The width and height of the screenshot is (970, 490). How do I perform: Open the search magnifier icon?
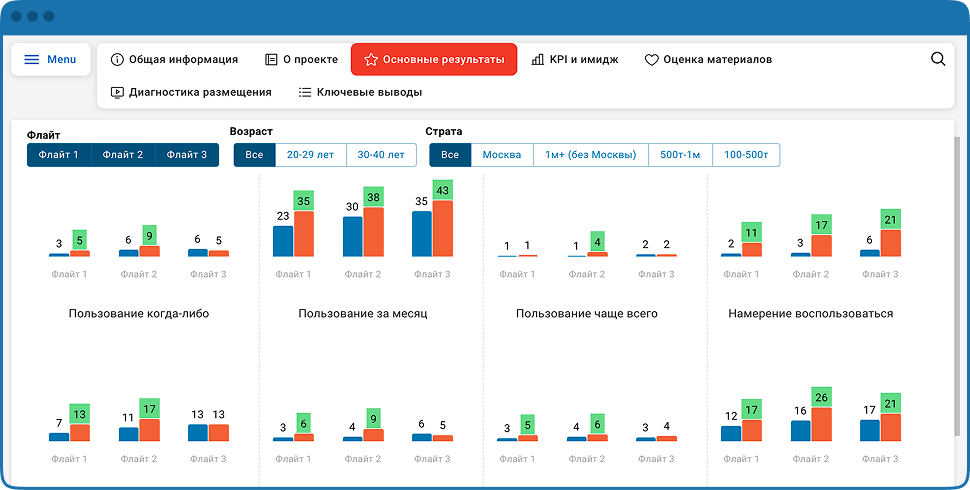[x=938, y=59]
